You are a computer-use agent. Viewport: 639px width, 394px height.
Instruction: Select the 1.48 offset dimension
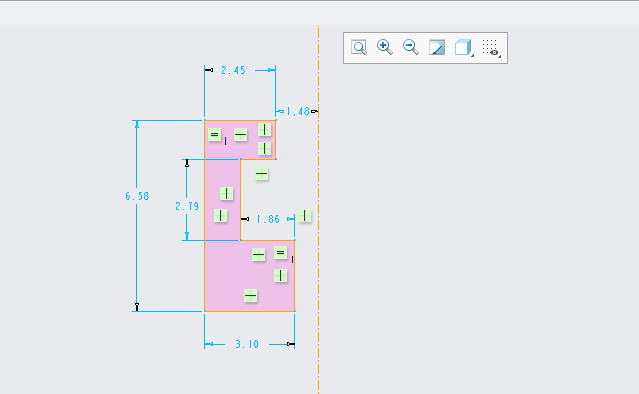(x=298, y=111)
